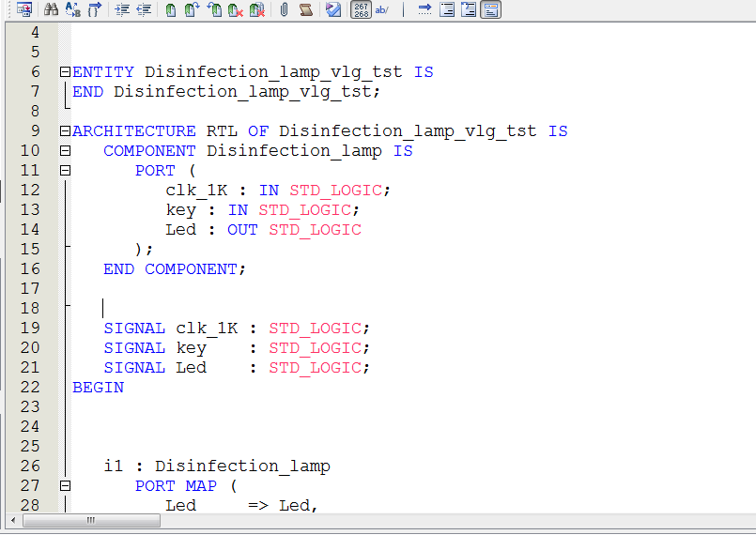Image resolution: width=756 pixels, height=535 pixels.
Task: Click 'clk_1K' port name on line 12
Action: click(196, 191)
